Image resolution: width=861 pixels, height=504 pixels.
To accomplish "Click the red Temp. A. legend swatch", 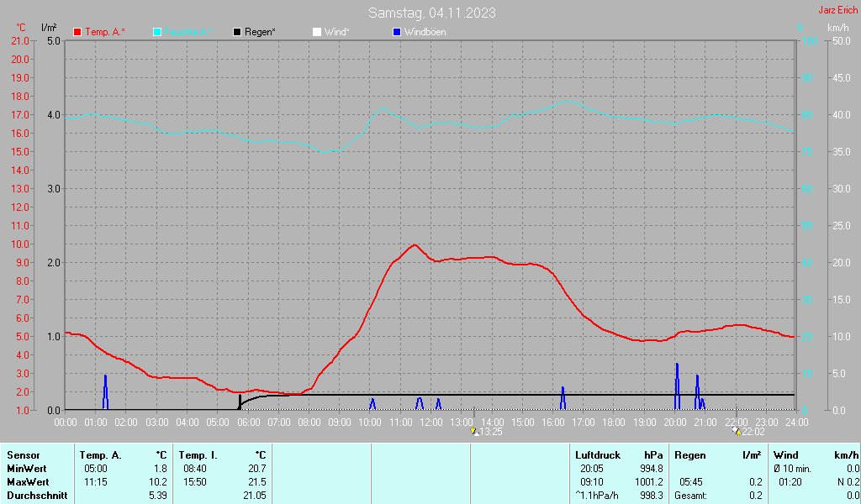I will point(77,32).
